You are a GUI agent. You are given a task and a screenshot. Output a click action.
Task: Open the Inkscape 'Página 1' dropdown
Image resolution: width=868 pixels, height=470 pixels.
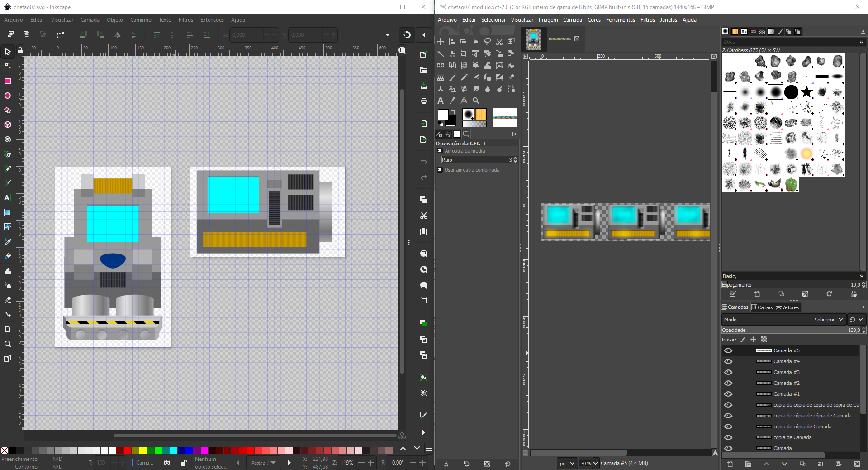click(264, 463)
